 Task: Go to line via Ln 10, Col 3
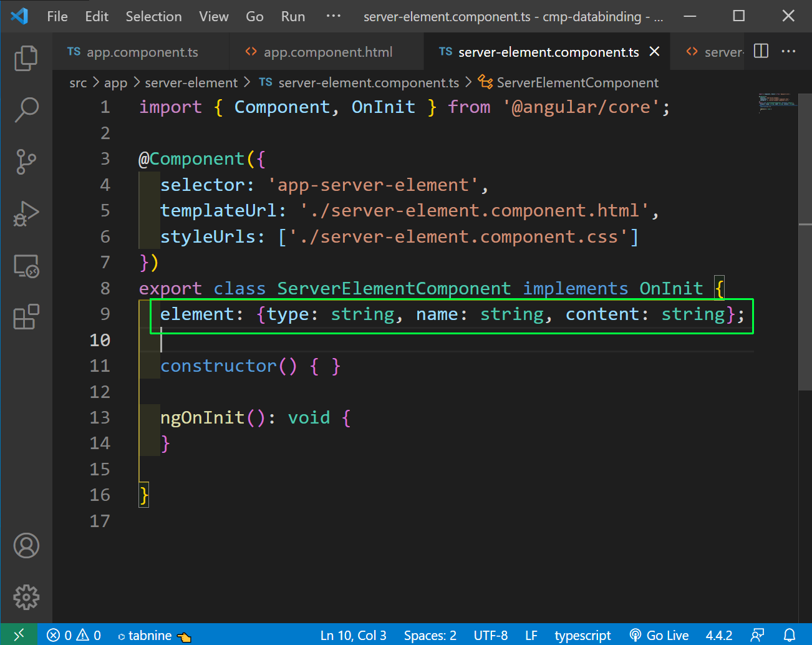point(353,635)
